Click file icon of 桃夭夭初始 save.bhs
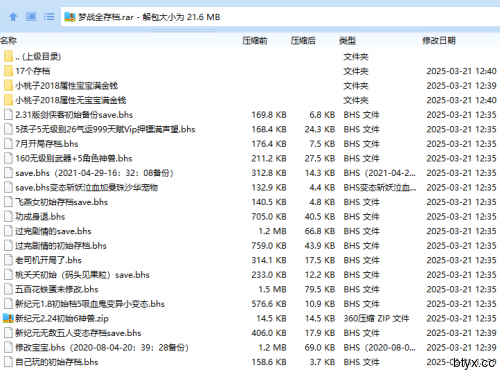The image size is (500, 372). coord(8,275)
